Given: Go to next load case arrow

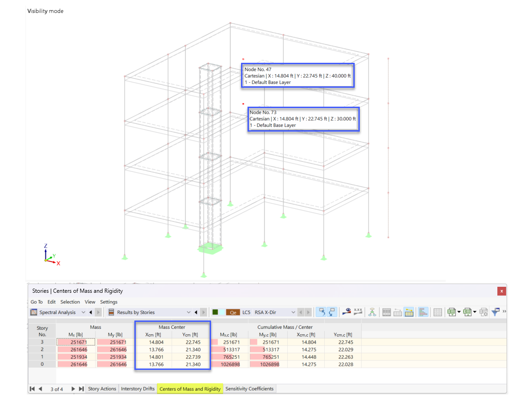Looking at the screenshot, I should 308,312.
